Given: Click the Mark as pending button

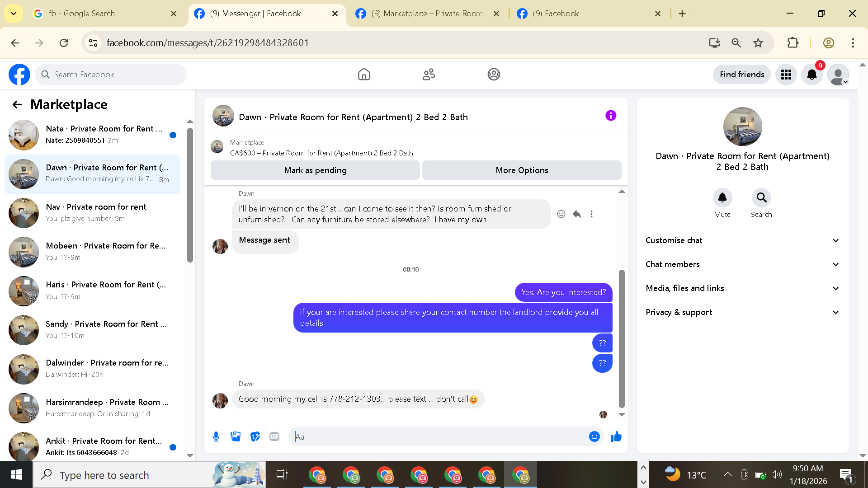Looking at the screenshot, I should [315, 170].
